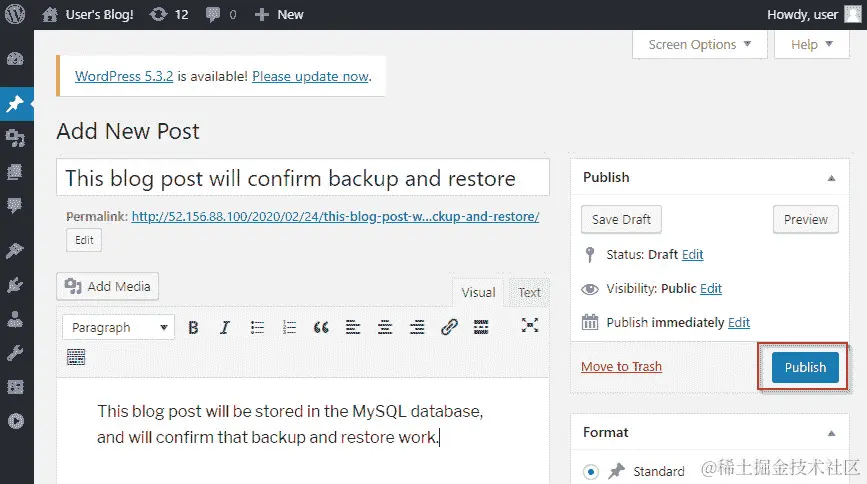Screen dimensions: 867x484
Task: Select Standard post format
Action: [x=591, y=472]
